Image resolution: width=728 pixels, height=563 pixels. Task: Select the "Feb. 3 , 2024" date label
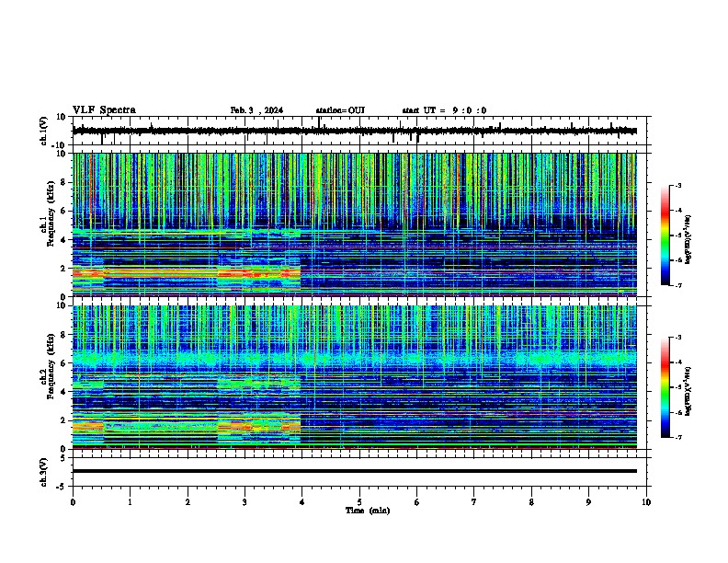pyautogui.click(x=256, y=110)
